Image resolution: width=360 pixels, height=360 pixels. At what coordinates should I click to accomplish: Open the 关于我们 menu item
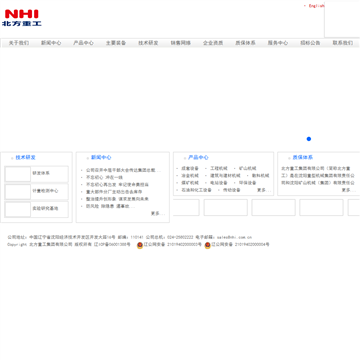[19, 43]
